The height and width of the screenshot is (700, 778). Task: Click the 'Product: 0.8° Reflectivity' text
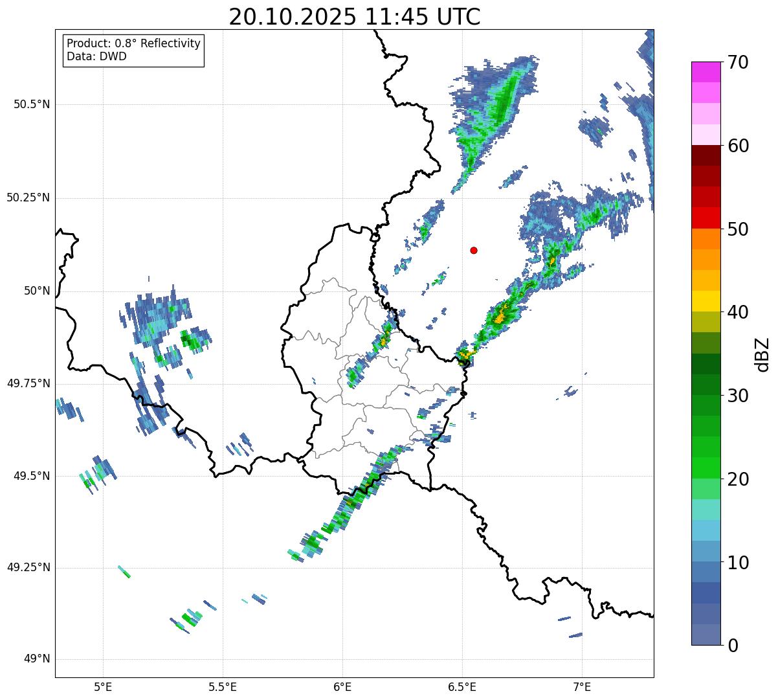134,43
